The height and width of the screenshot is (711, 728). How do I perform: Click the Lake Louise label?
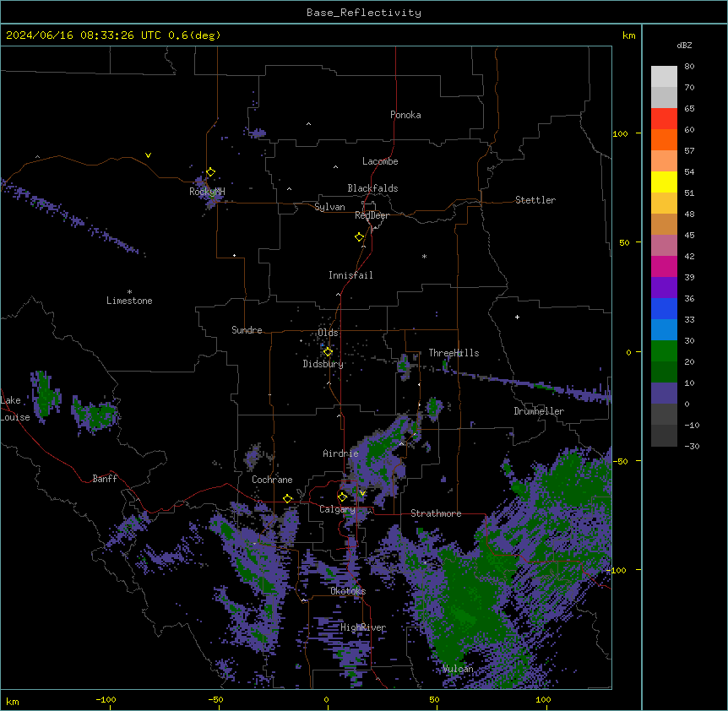click(x=15, y=409)
